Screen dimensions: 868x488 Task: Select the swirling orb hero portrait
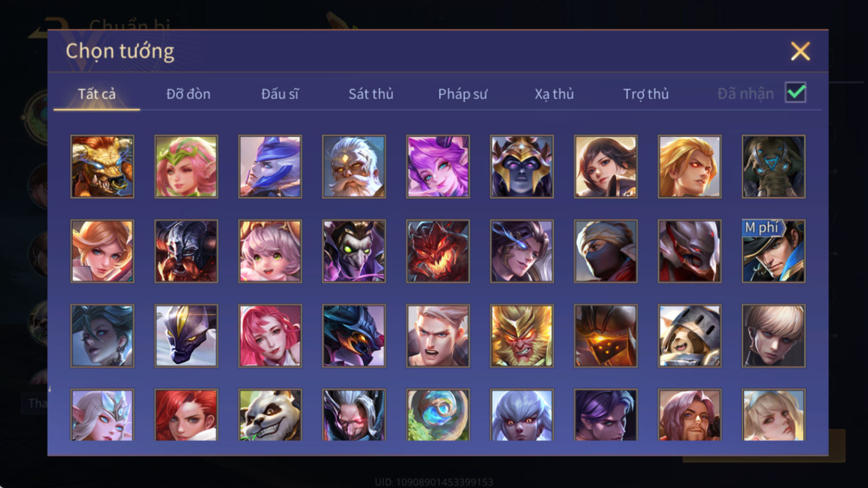[438, 415]
